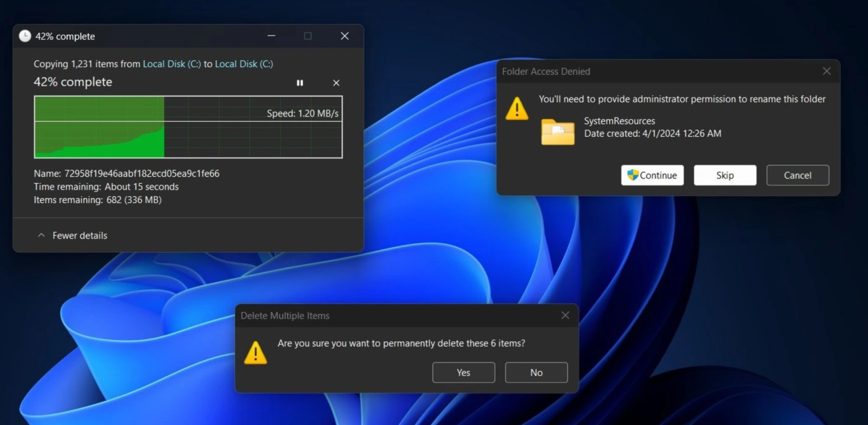
Task: Pause the file copy operation
Action: coord(300,83)
